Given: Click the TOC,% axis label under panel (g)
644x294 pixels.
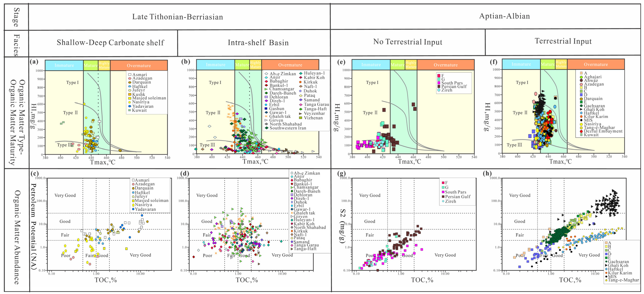Looking at the screenshot, I should pyautogui.click(x=422, y=280).
